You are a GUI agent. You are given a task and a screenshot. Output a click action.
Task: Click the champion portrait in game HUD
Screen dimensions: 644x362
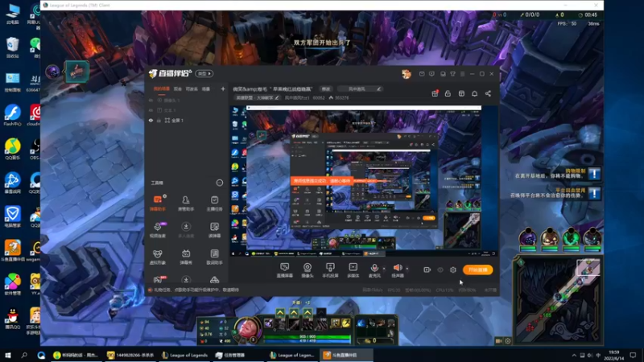tap(247, 329)
